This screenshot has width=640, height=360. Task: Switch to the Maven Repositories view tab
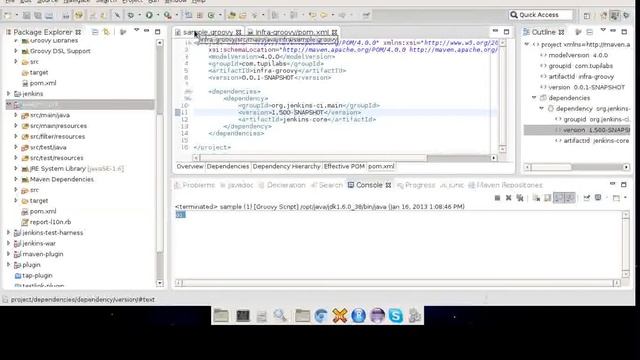(x=505, y=185)
